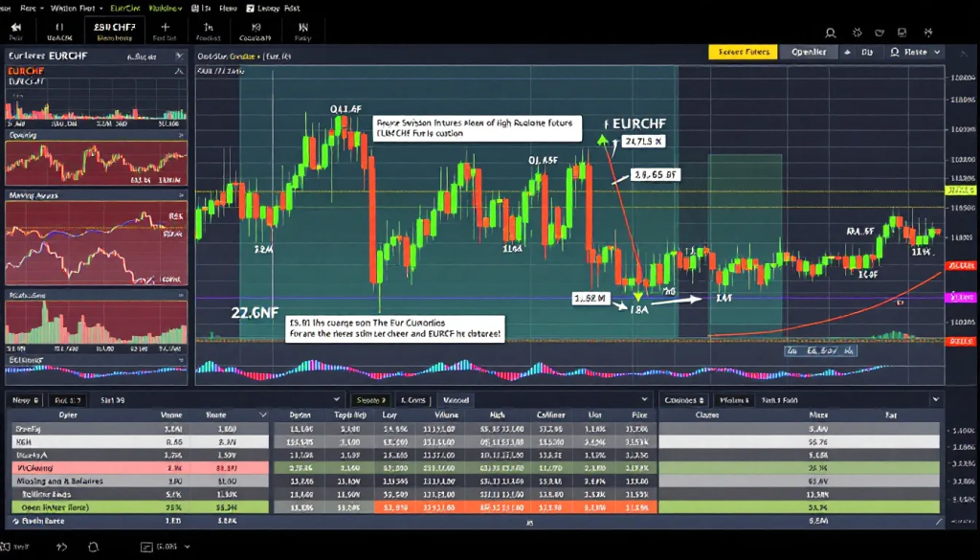Open the user profile dropdown chevron
Viewport: 980px width, 560px height.
coord(938,53)
